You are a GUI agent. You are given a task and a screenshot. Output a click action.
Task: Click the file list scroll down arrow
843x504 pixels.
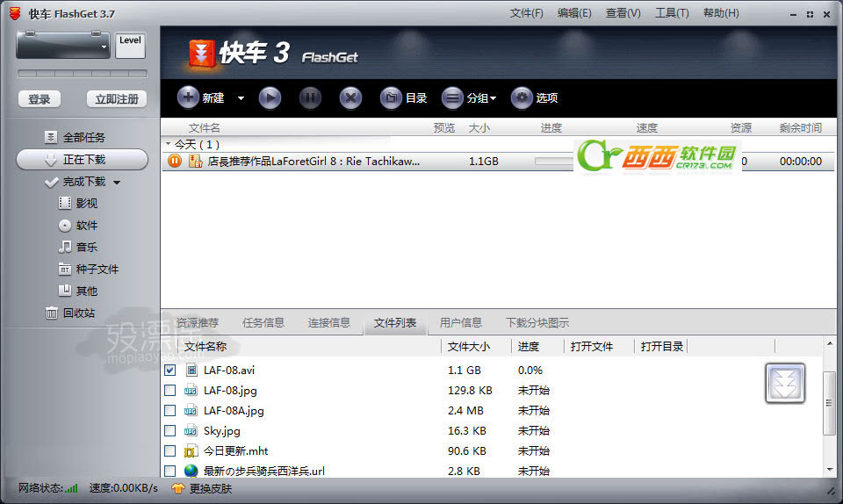click(x=830, y=470)
